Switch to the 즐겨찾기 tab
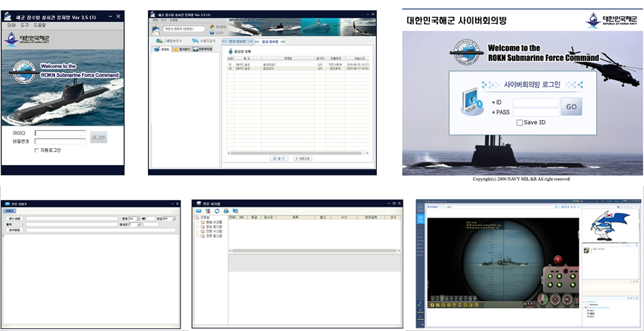This screenshot has height=331, width=644. (181, 49)
